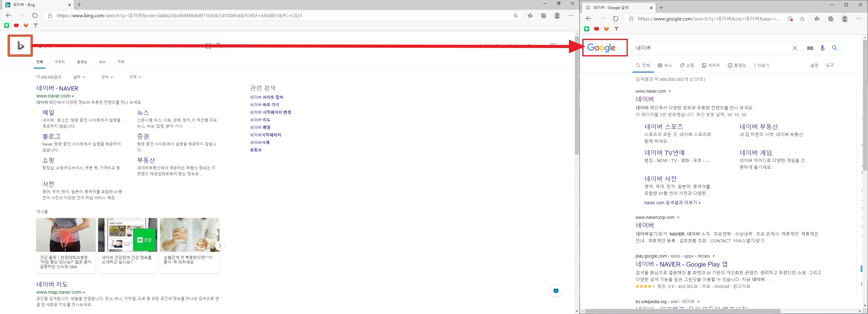Open the Naver bookmark in the Bing window
The height and width of the screenshot is (314, 868).
click(7, 25)
